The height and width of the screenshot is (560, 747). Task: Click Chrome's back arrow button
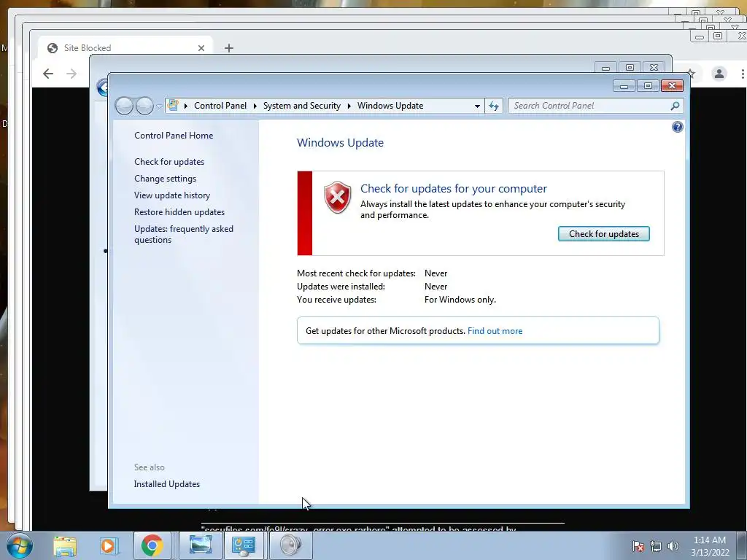(48, 74)
